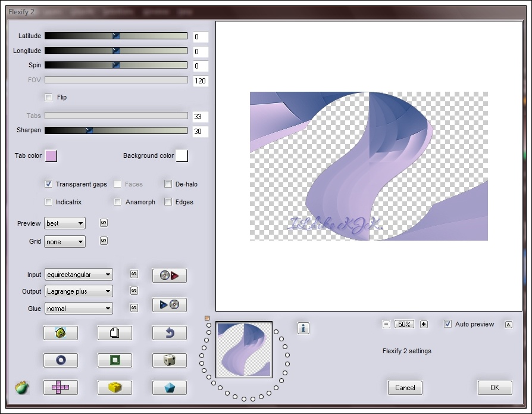Viewport: 532px width, 414px height.
Task: Click the dice randomize button
Action: click(x=169, y=360)
